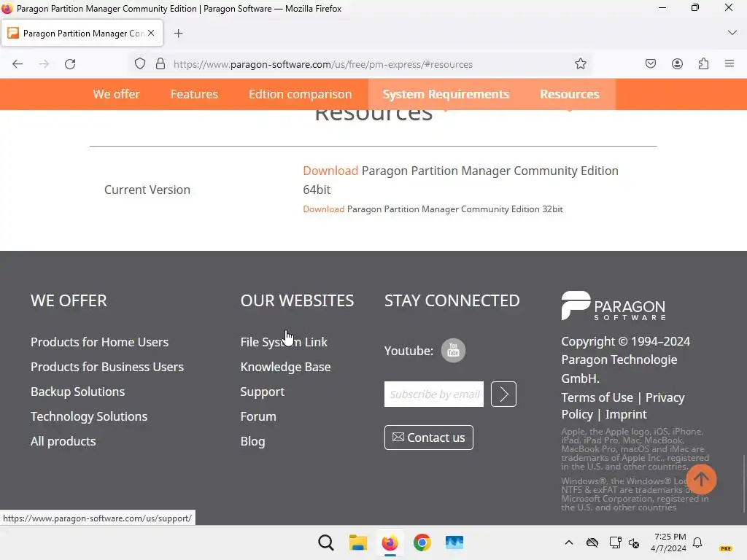The width and height of the screenshot is (747, 560).
Task: Focus the Subscribe by email field
Action: click(434, 394)
